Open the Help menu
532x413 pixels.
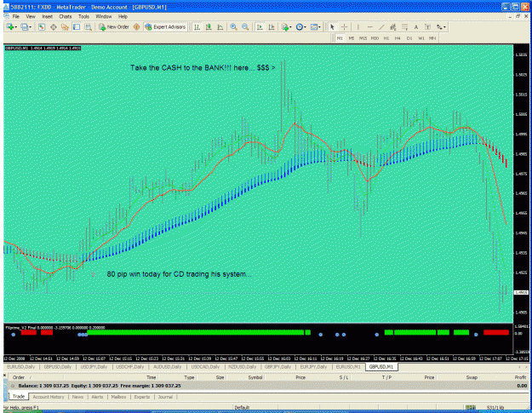click(x=123, y=16)
